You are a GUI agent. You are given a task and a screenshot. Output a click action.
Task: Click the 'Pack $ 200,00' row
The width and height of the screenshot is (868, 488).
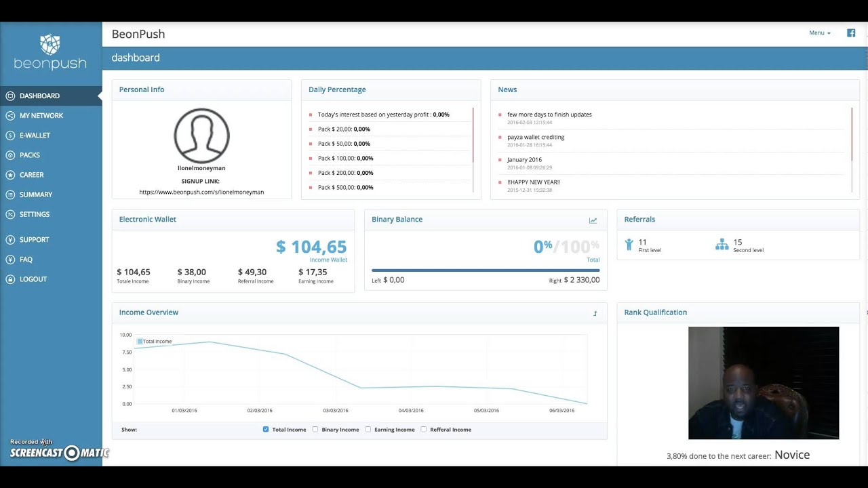(389, 173)
